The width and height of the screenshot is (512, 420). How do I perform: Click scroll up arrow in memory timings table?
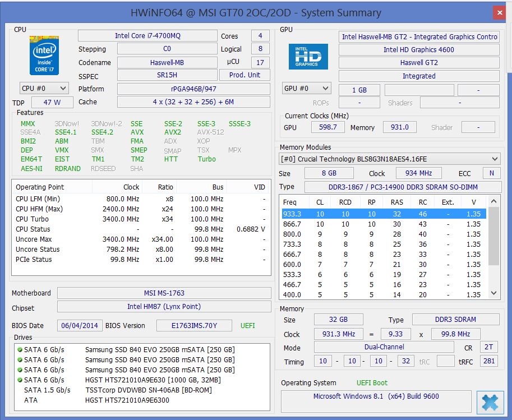(493, 201)
